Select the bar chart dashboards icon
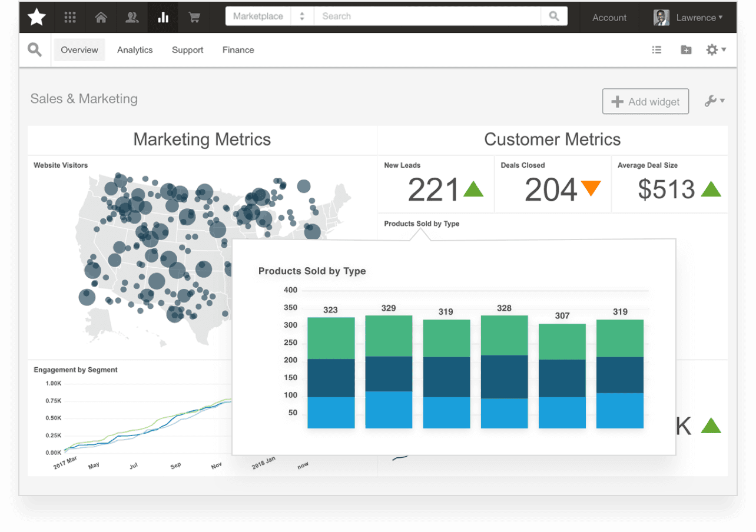Screen dimensions: 756x532 (163, 17)
